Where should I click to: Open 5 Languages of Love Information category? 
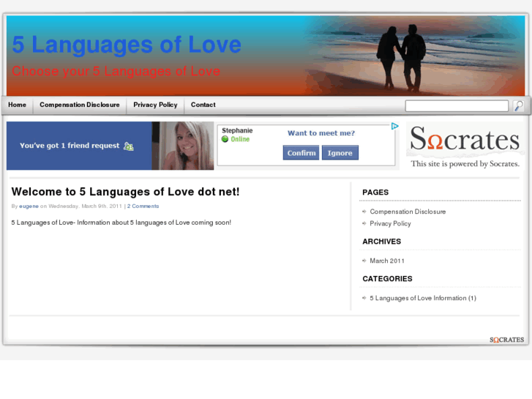[423, 298]
